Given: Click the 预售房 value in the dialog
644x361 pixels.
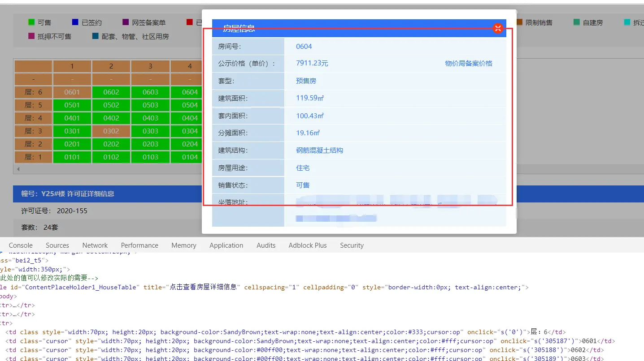Looking at the screenshot, I should click(306, 81).
